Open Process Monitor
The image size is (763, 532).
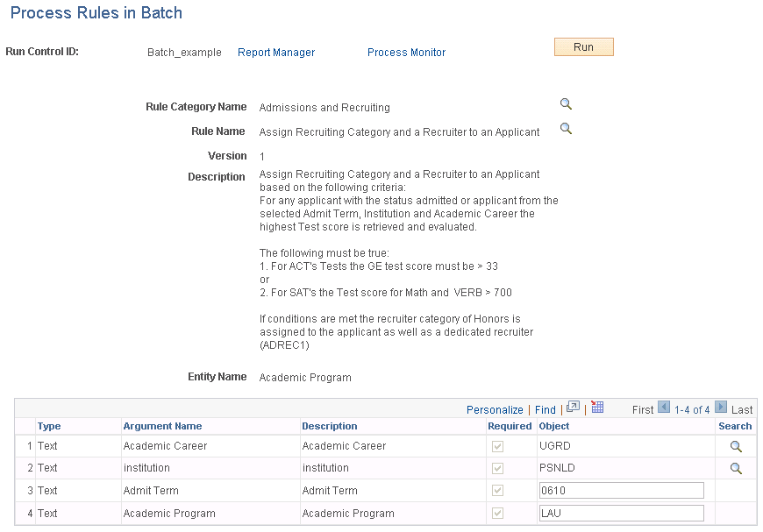(406, 53)
